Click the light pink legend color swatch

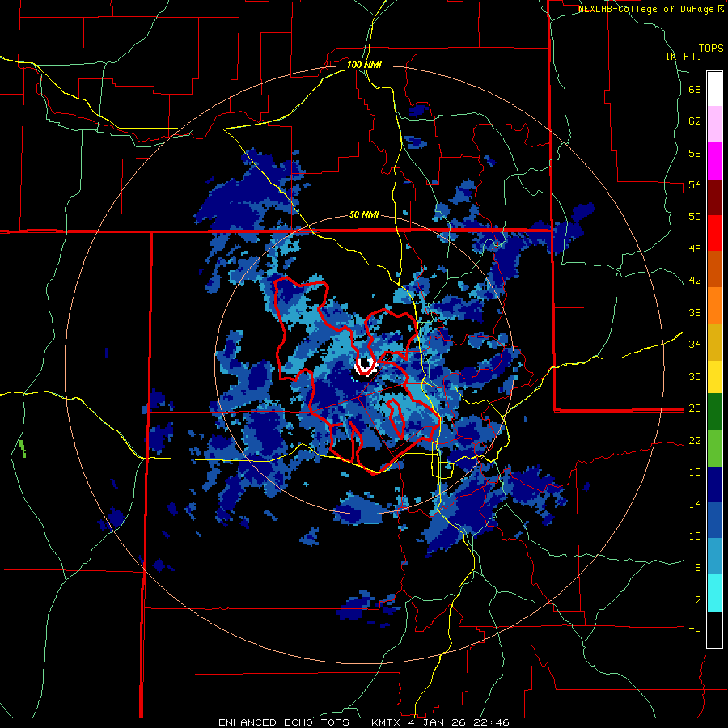(x=714, y=124)
